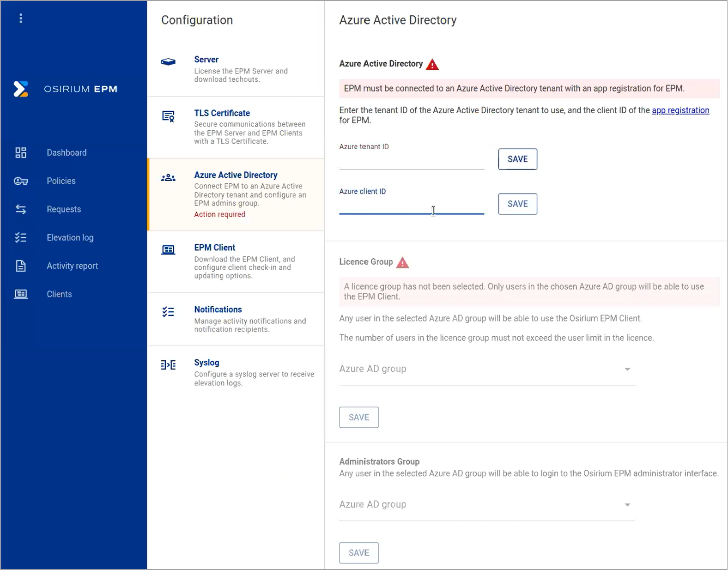Click the Licence Group warning triangle
728x570 pixels.
(403, 262)
